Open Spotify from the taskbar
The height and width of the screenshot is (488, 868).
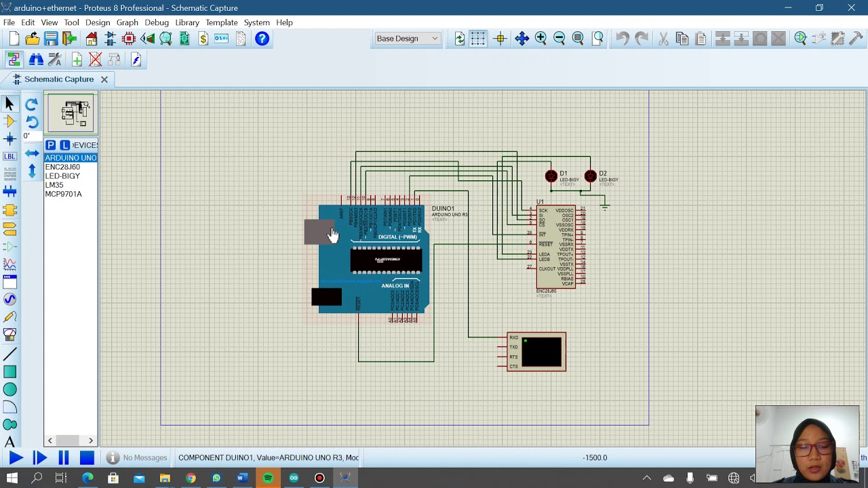coord(268,478)
